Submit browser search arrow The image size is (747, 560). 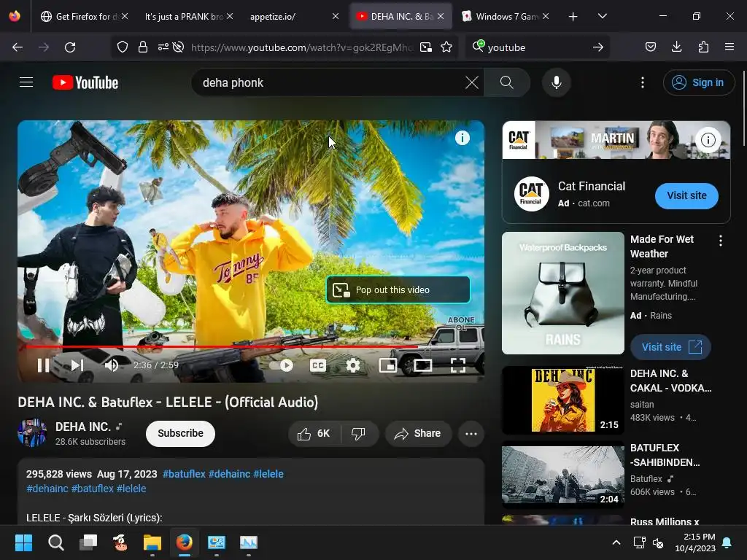pyautogui.click(x=598, y=47)
